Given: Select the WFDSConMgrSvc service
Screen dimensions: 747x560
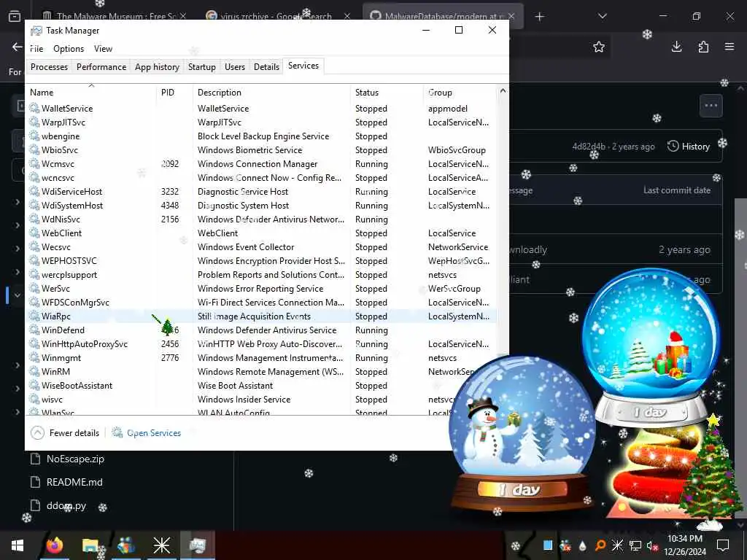Looking at the screenshot, I should [x=261, y=303].
